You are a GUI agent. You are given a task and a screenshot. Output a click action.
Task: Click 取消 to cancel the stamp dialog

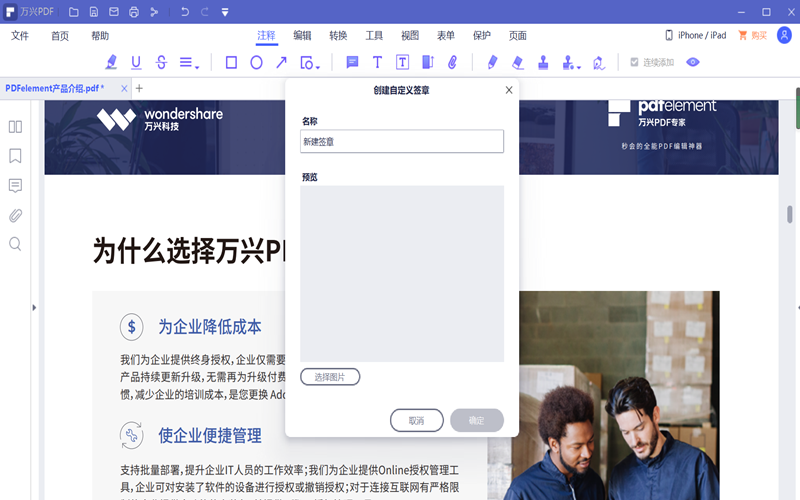click(416, 420)
